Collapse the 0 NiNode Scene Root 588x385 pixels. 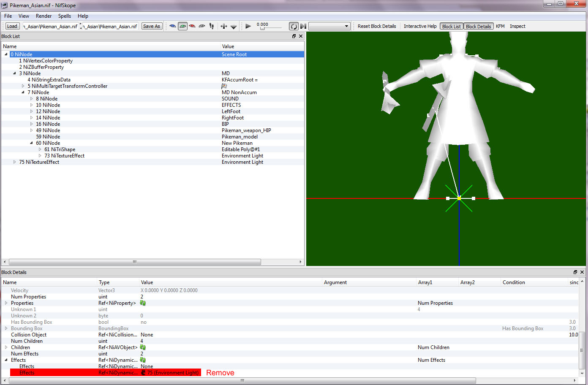coord(6,54)
